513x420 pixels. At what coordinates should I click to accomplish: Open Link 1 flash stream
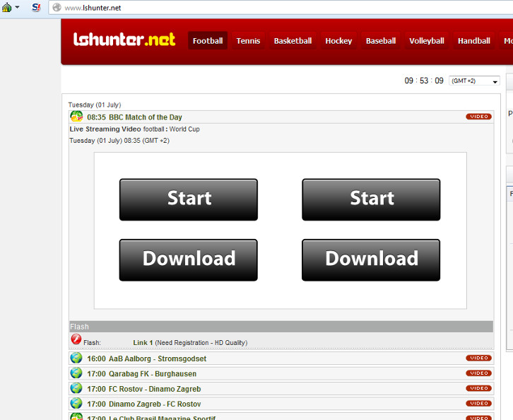click(143, 343)
